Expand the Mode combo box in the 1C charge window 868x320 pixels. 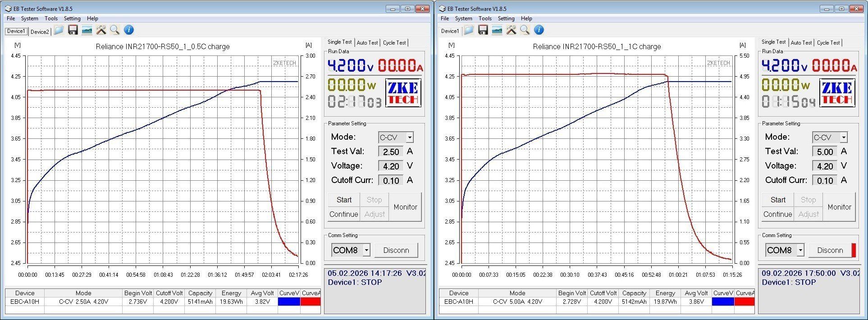[x=843, y=137]
